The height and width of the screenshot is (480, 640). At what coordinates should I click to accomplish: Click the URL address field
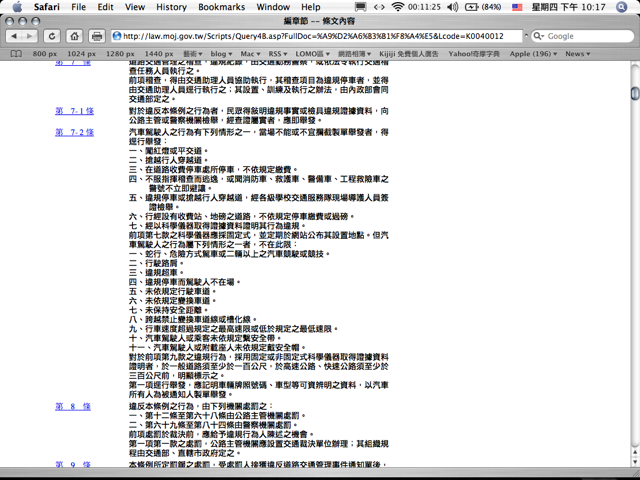click(317, 36)
